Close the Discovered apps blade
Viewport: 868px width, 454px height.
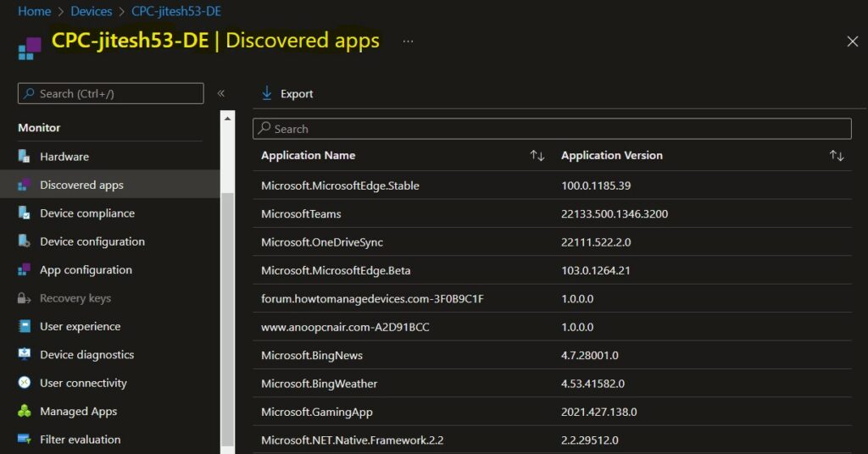(853, 42)
